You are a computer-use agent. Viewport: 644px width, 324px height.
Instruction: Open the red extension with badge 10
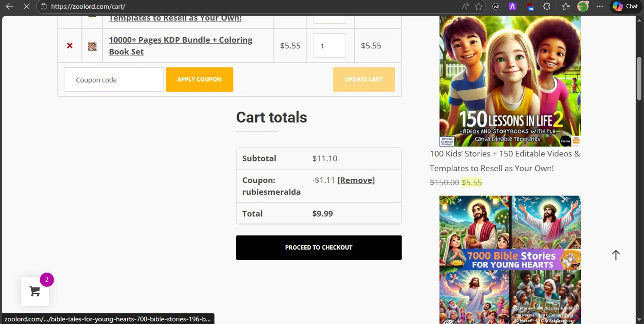point(530,6)
